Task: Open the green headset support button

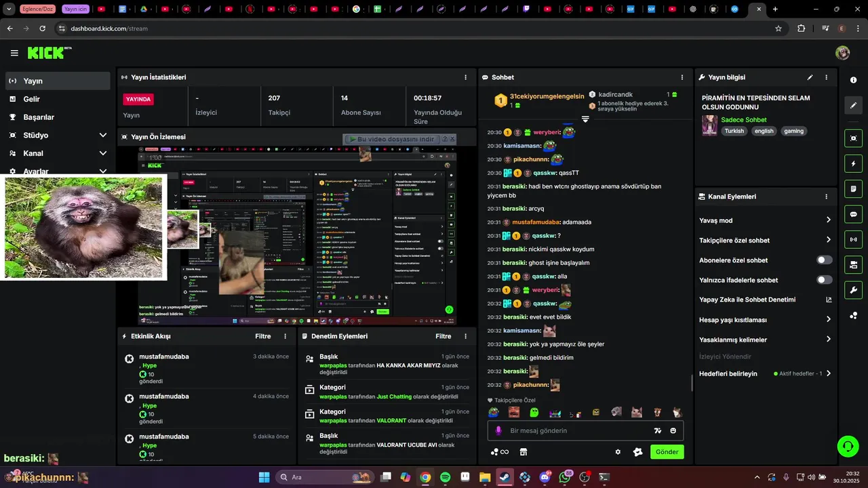Action: pos(848,446)
